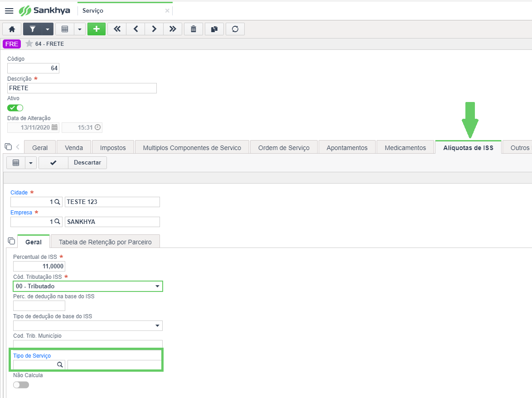532x398 pixels.
Task: Click the Descartar button
Action: click(87, 163)
